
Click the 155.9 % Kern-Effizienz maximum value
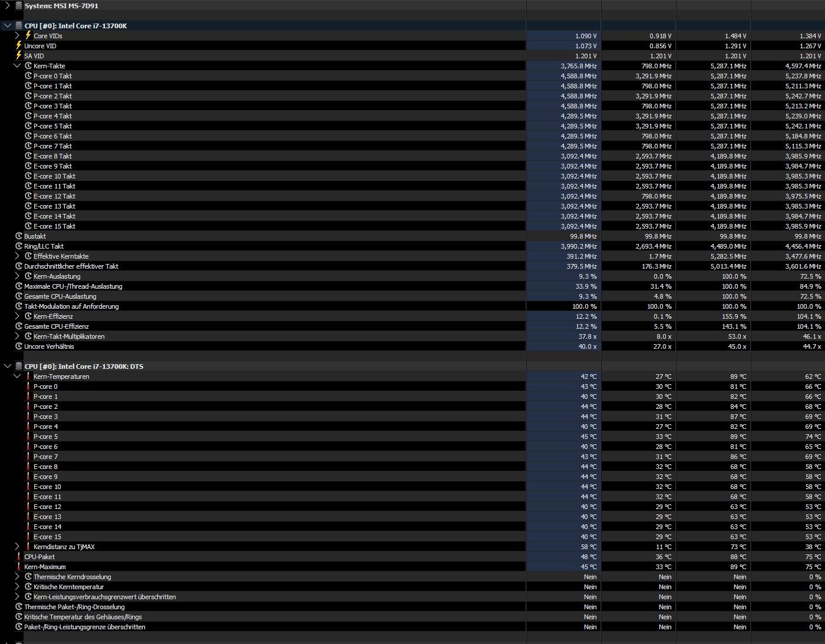pos(734,316)
